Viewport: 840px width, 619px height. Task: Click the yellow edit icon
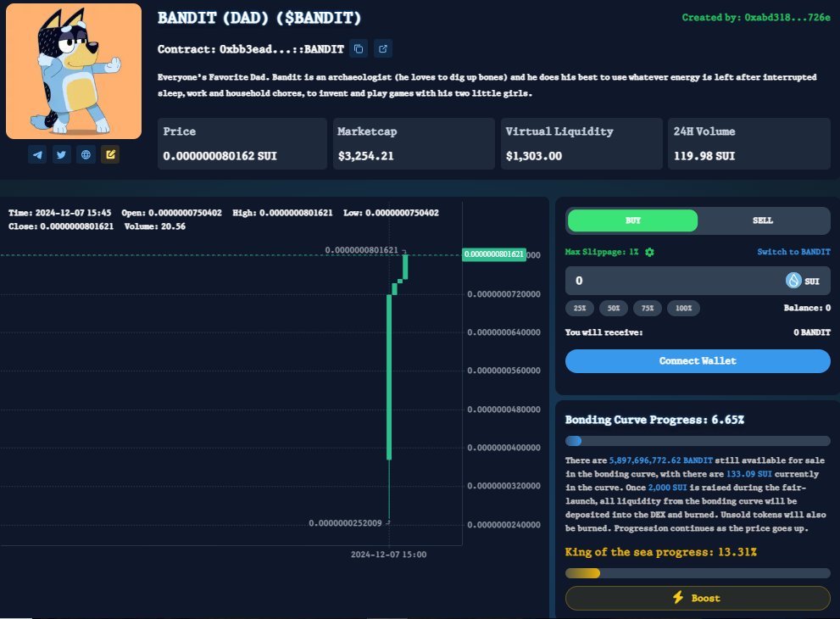click(110, 155)
